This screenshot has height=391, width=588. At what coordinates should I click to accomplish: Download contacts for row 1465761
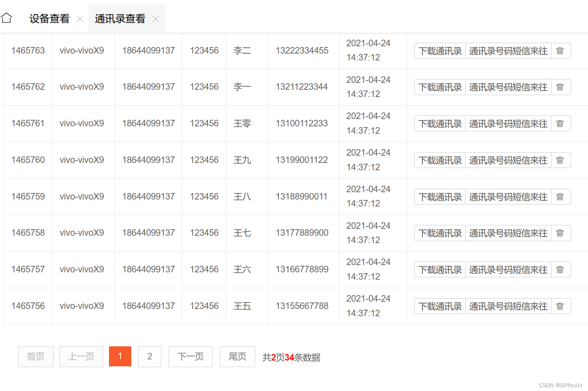440,124
